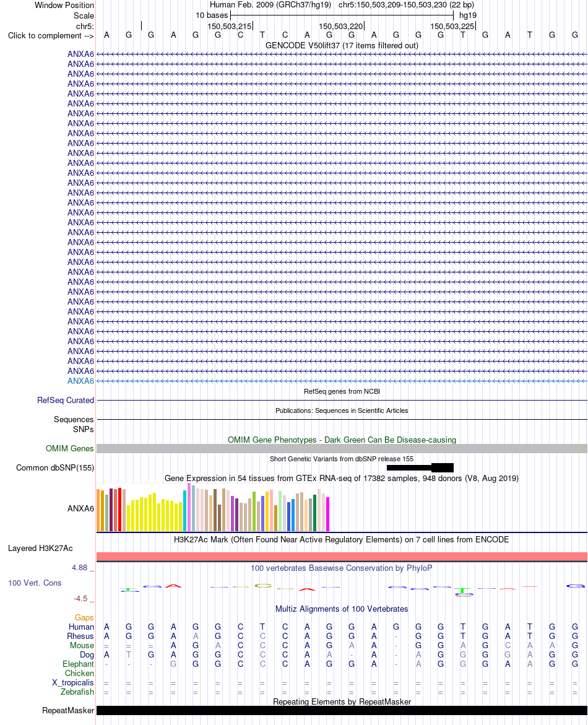This screenshot has width=588, height=725.
Task: Select the Rhesus alignment row label
Action: [x=80, y=636]
